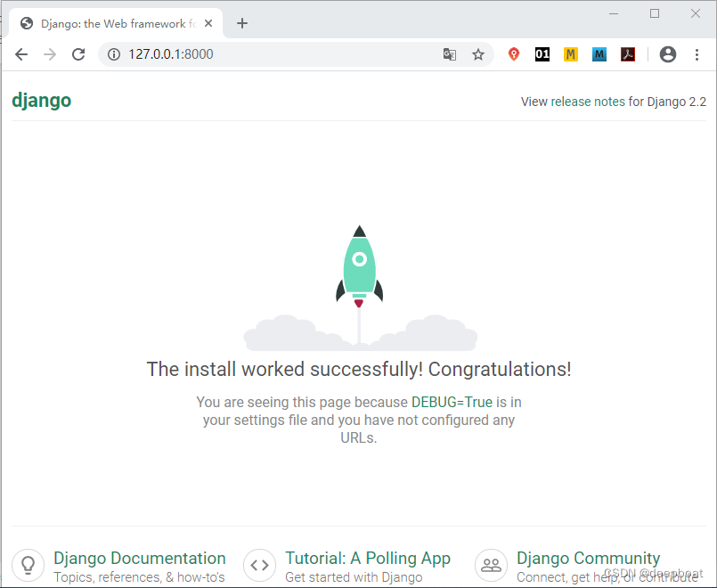Maximize the browser window

tap(655, 13)
